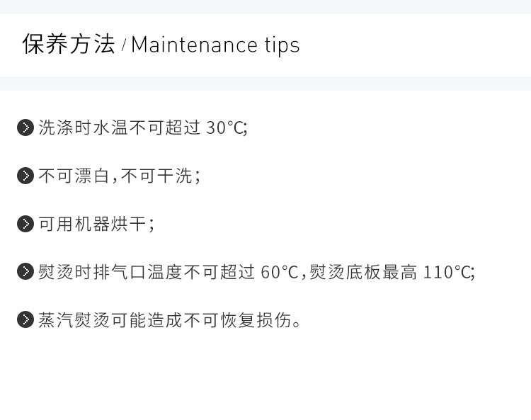Click arrow bullet beside 洗涤时水温 line
The width and height of the screenshot is (531, 420).
coord(25,127)
